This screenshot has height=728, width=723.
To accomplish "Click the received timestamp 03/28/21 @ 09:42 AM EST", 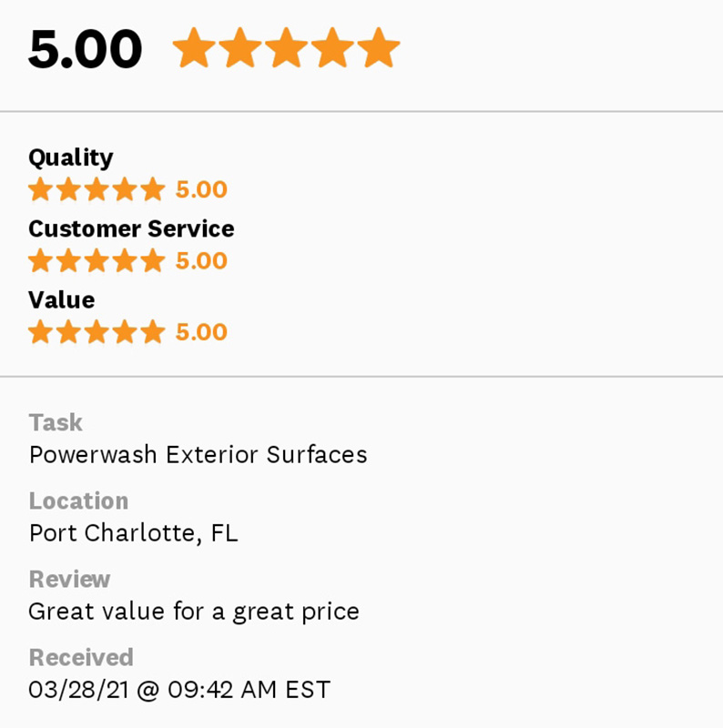I will tap(179, 689).
